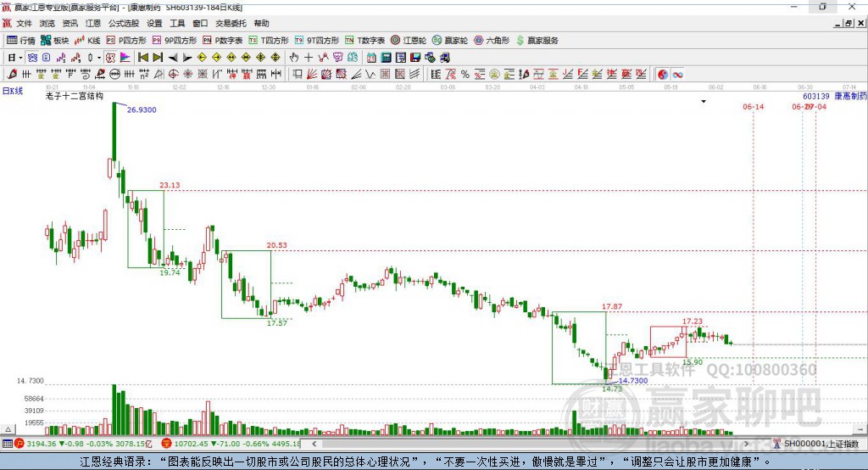Viewport: 868px width, 470px height.
Task: Open the 交易委托 menu
Action: [x=231, y=23]
